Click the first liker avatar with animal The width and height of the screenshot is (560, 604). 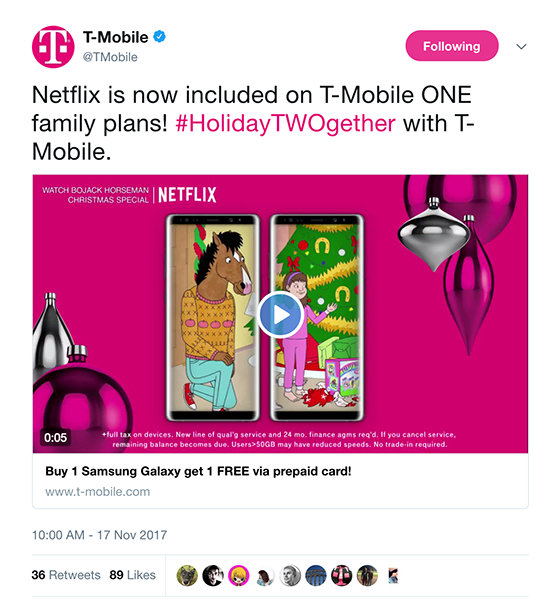click(x=187, y=575)
